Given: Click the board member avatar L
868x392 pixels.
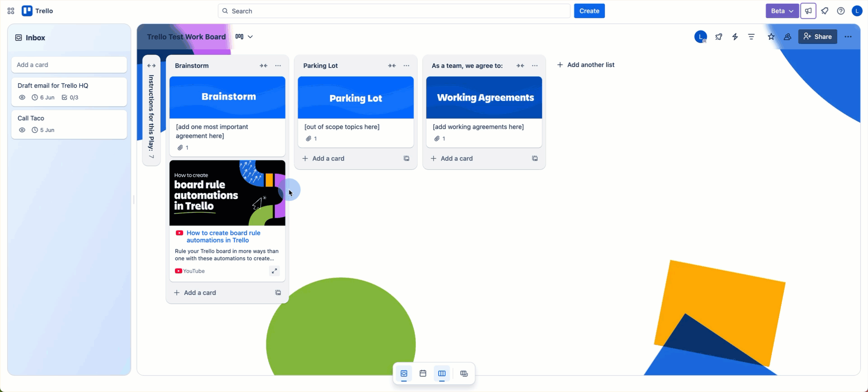Looking at the screenshot, I should pos(701,37).
